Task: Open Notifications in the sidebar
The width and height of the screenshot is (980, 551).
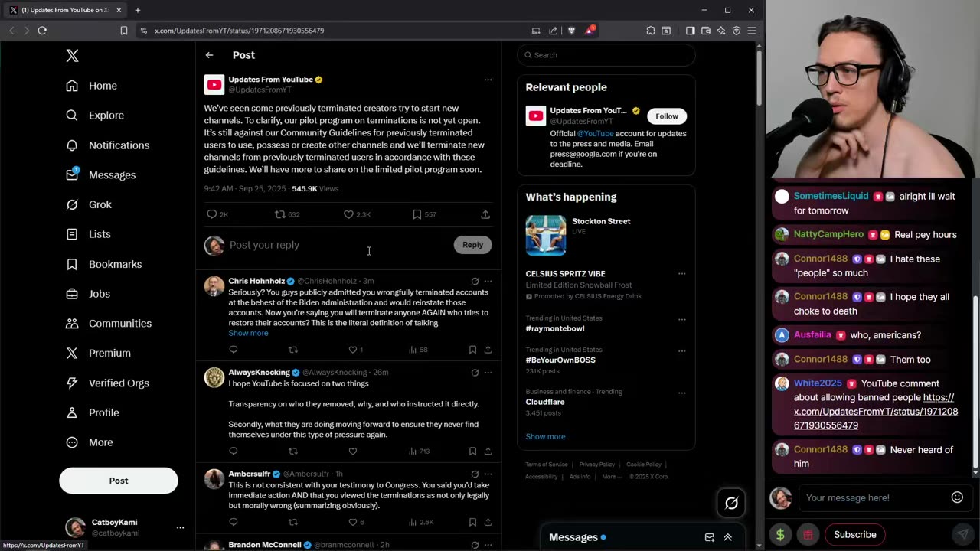Action: (x=108, y=145)
